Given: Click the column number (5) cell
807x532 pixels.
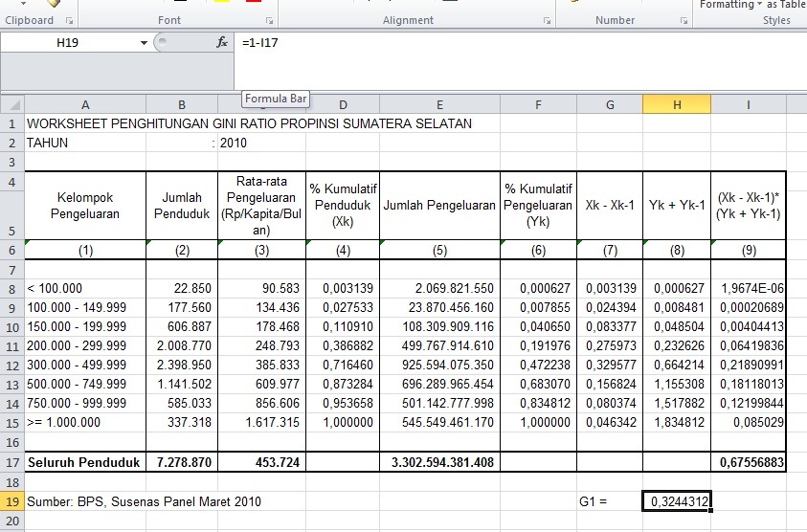Looking at the screenshot, I should click(439, 250).
